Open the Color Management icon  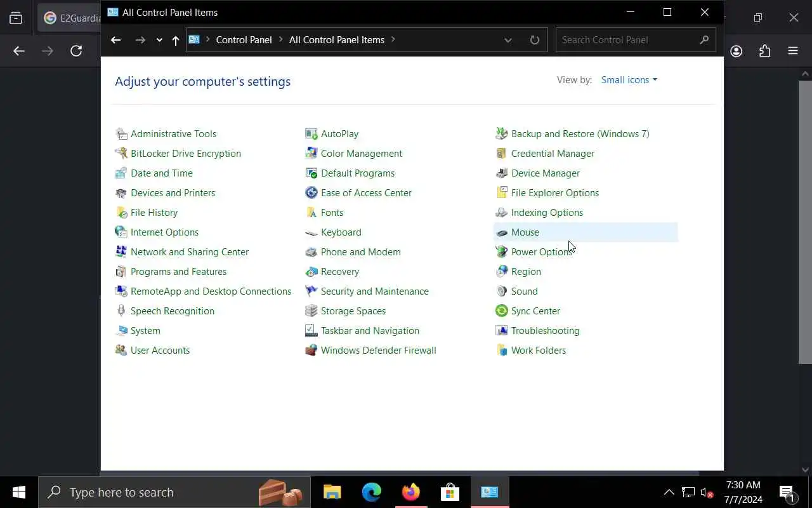point(311,154)
